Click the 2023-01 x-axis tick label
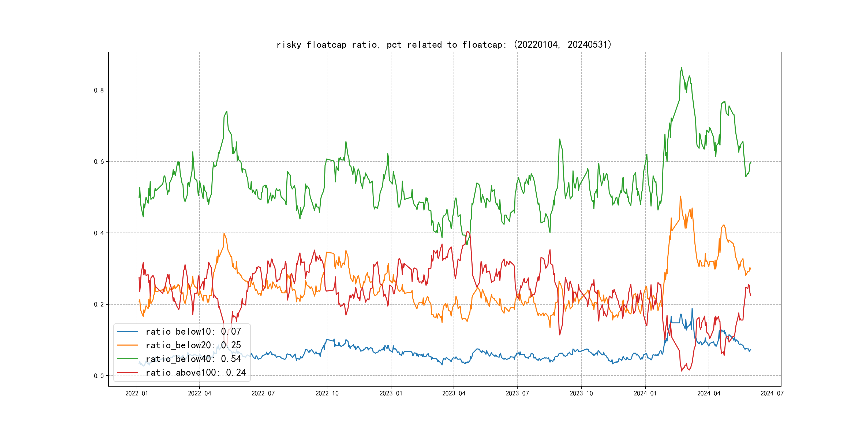The image size is (868, 434). point(391,393)
